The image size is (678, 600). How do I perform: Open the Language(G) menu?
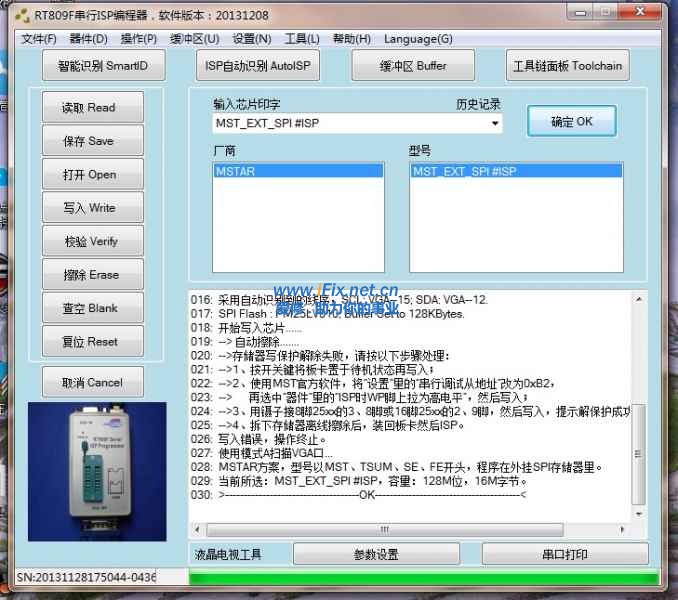[418, 39]
